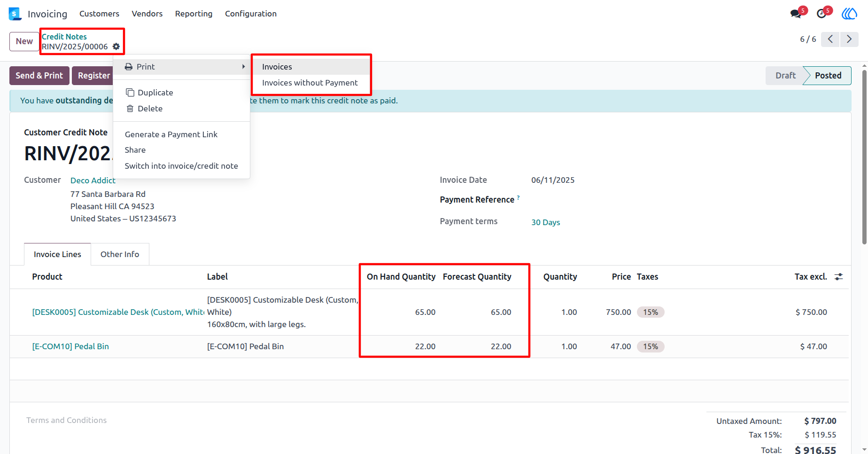Open the activities clock icon

(x=821, y=14)
